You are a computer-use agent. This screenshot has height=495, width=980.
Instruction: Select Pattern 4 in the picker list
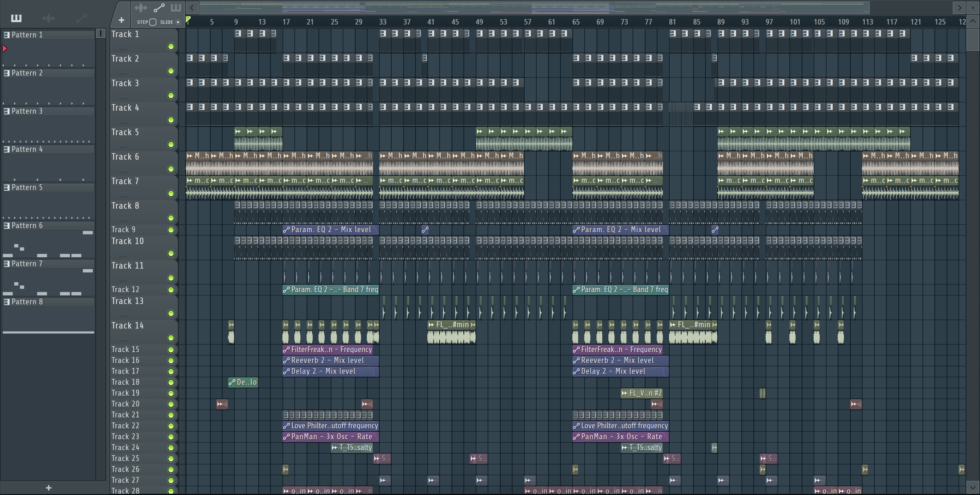49,149
